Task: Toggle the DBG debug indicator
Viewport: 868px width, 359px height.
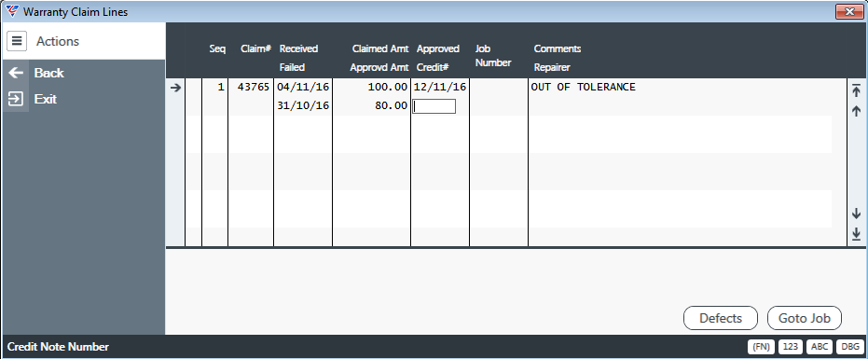Action: 848,347
